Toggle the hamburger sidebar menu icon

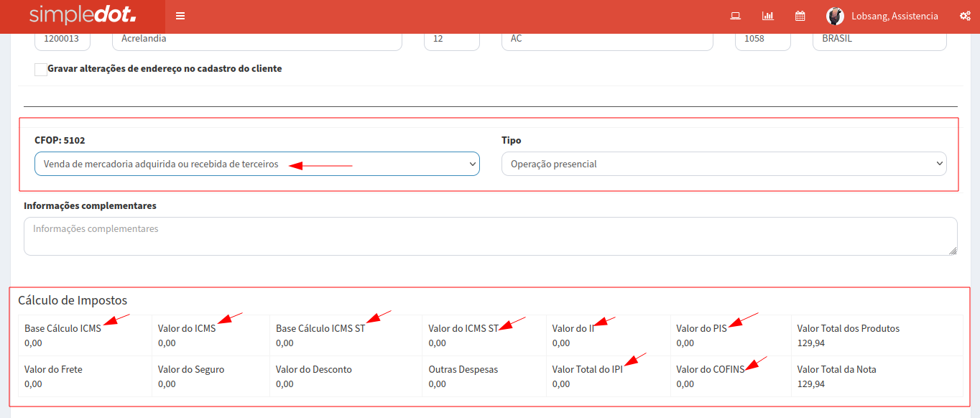pos(180,16)
